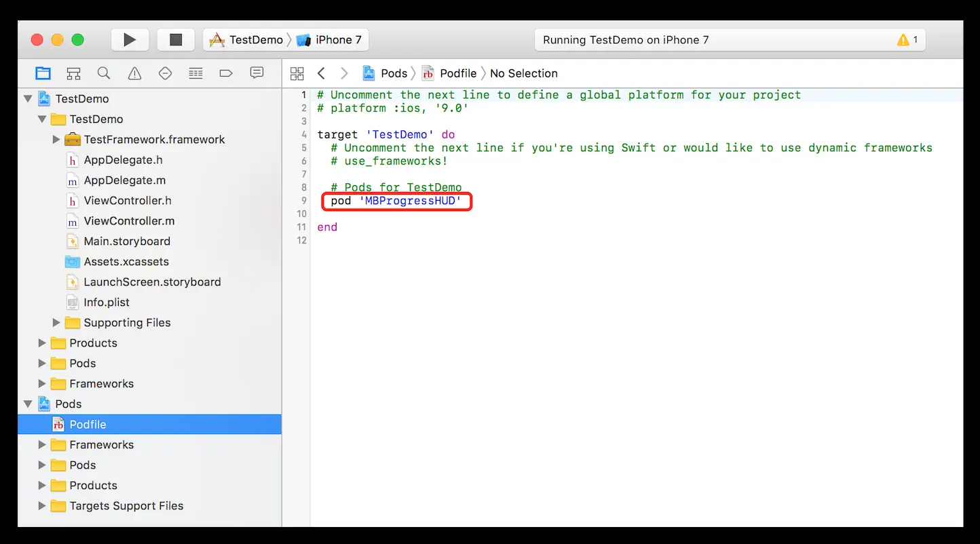The width and height of the screenshot is (980, 544).
Task: Click line number 9 in editor gutter
Action: click(x=304, y=201)
